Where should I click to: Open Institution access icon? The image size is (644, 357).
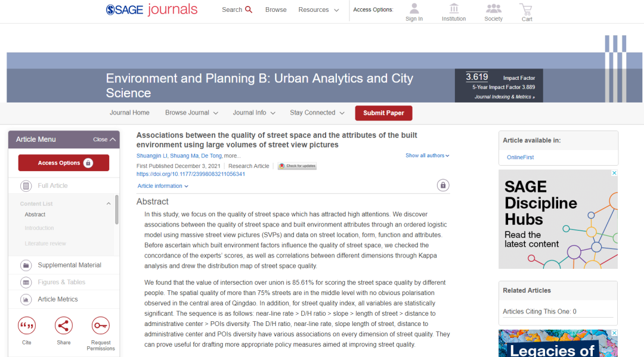tap(454, 8)
